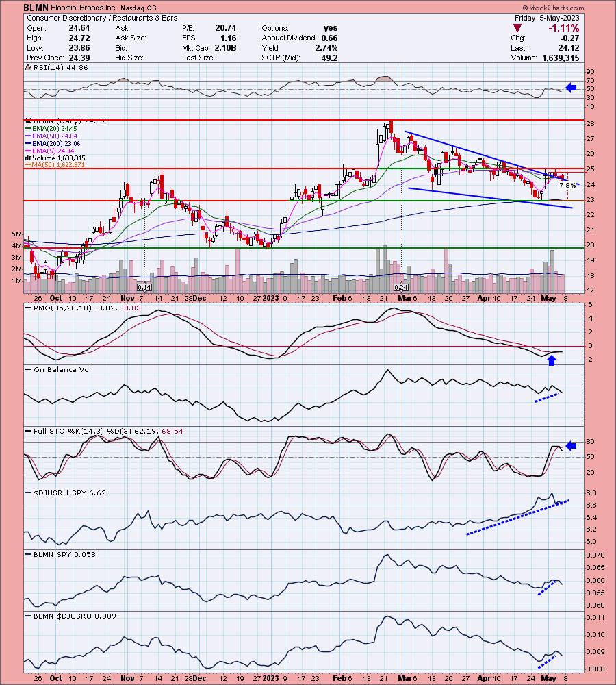Click the 0.24 dividend marker near March

pos(401,288)
